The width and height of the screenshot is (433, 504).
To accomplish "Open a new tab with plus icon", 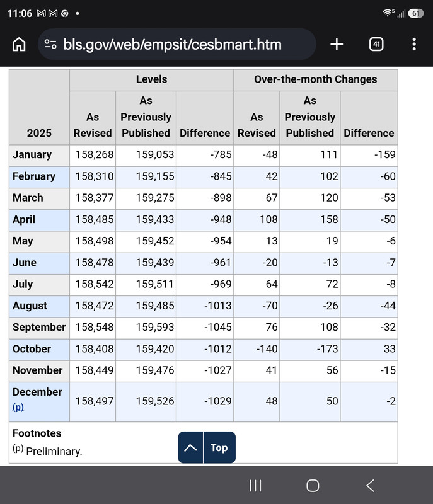I will click(x=337, y=44).
